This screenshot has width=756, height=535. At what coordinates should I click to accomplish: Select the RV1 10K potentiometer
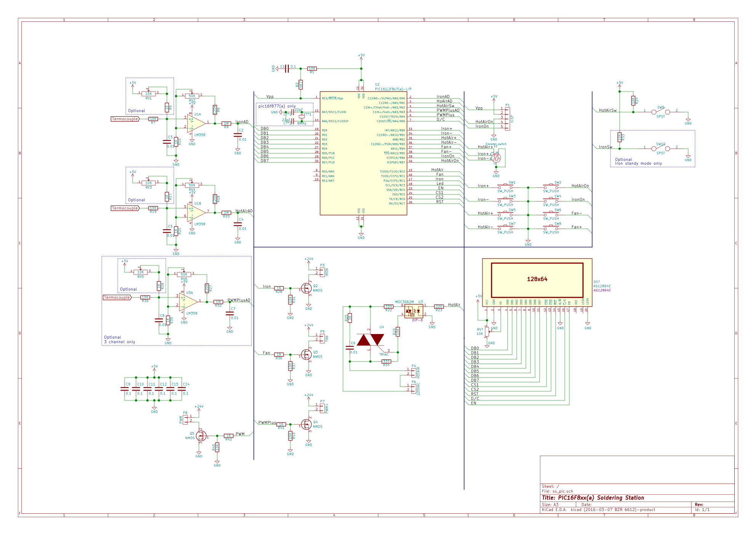(x=149, y=93)
